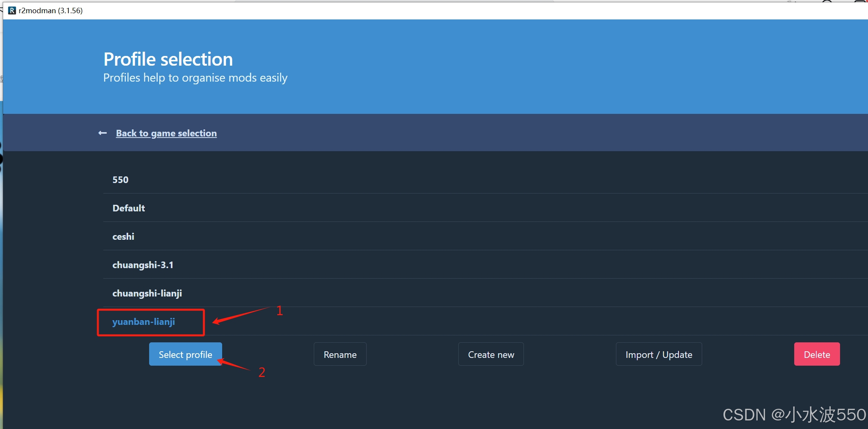This screenshot has width=868, height=429.
Task: Click the Rename button
Action: point(340,354)
